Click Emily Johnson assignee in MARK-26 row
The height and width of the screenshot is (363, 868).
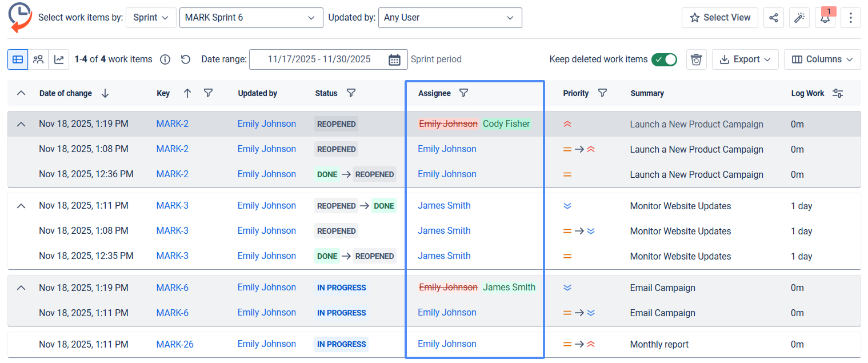click(447, 344)
